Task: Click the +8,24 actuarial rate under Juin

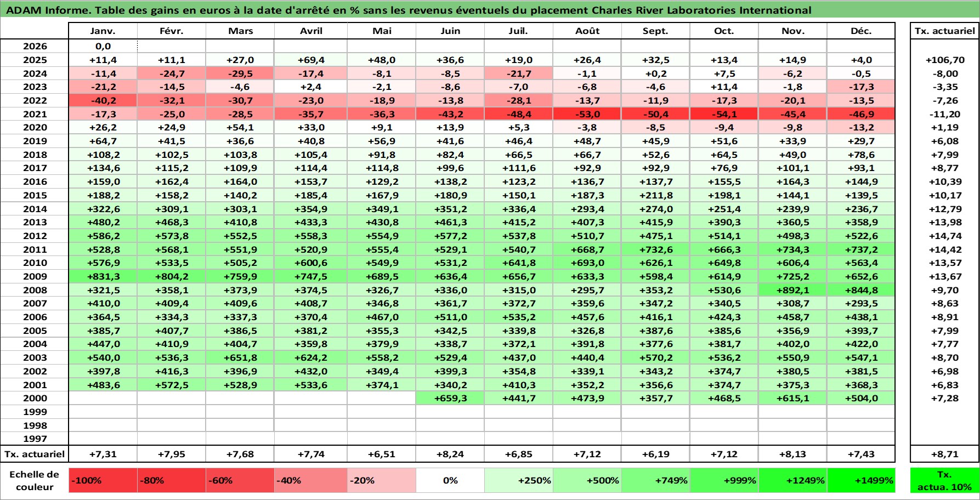Action: tap(450, 454)
